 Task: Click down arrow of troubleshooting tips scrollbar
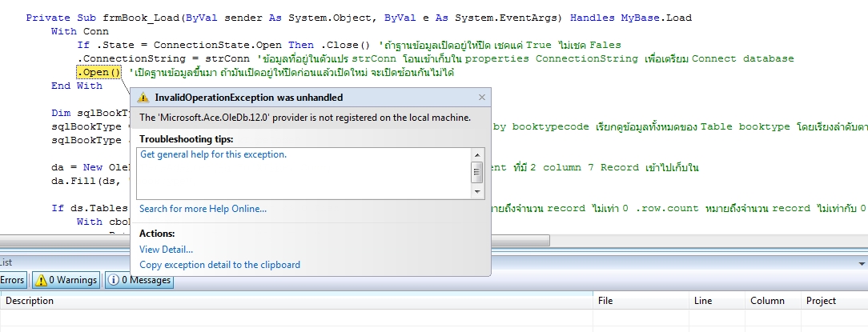(x=477, y=192)
